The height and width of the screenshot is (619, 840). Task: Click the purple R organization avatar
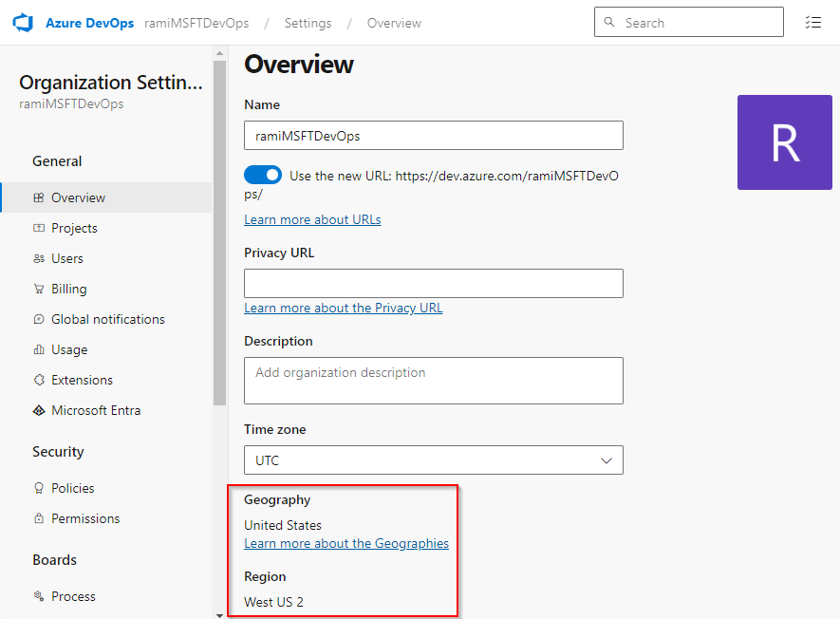[784, 142]
